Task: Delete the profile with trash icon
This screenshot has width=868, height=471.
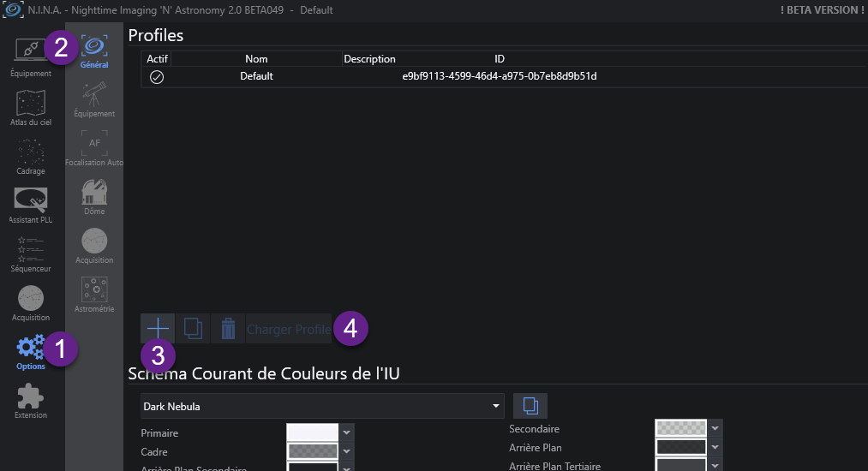Action: [228, 329]
